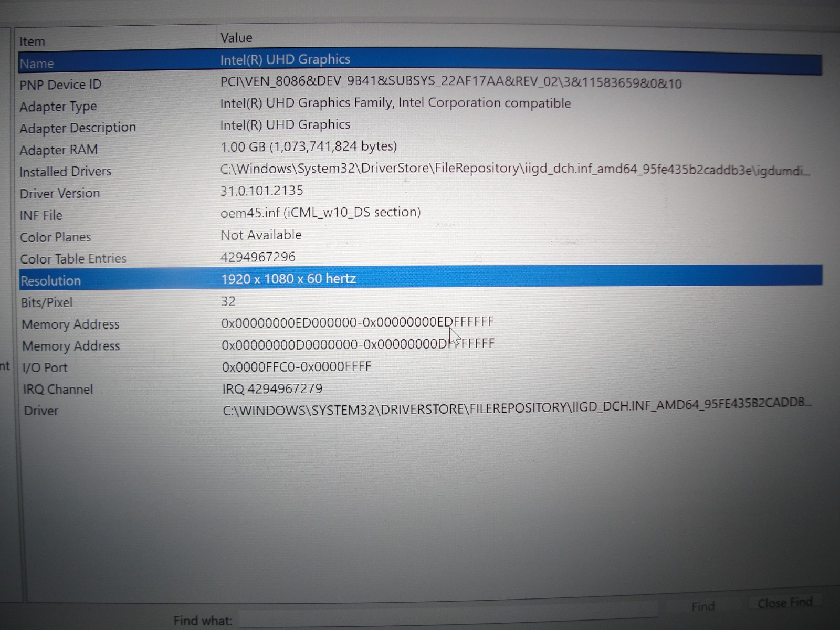Screen dimensions: 840x630
Task: Select the Adapter RAM row
Action: pos(420,148)
